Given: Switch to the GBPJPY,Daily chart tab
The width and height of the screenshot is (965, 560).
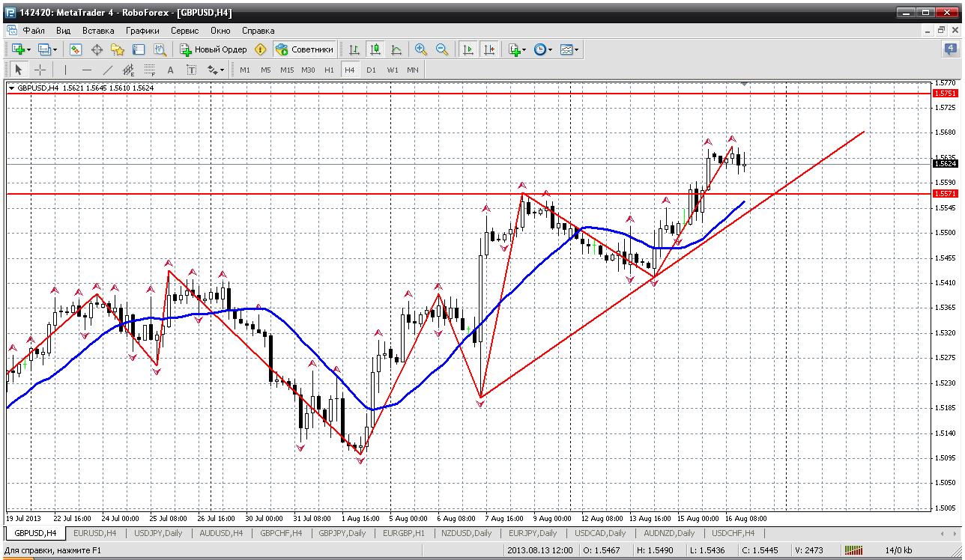Looking at the screenshot, I should [342, 533].
